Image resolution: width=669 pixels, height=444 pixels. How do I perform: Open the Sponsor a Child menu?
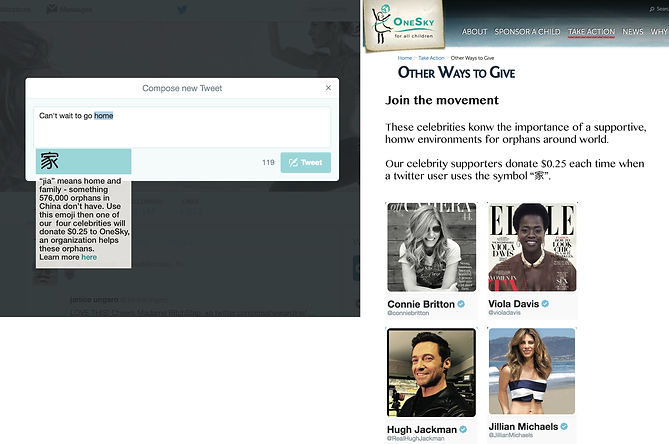[x=527, y=32]
